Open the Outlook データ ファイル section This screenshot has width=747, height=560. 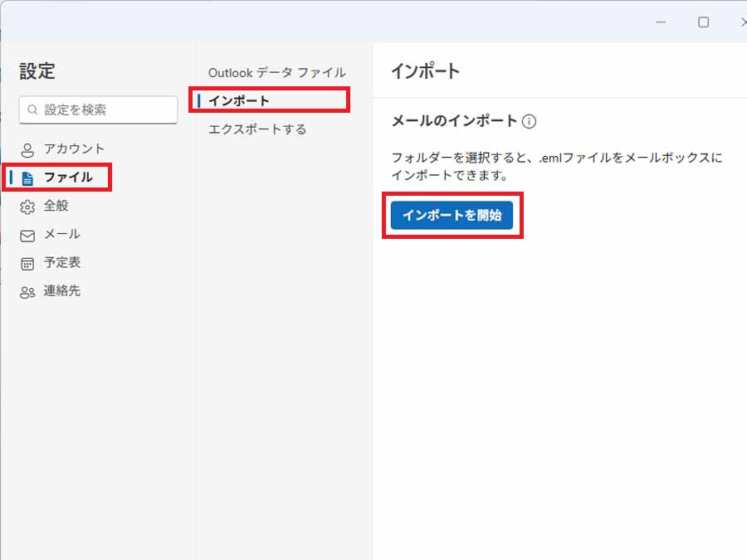276,73
